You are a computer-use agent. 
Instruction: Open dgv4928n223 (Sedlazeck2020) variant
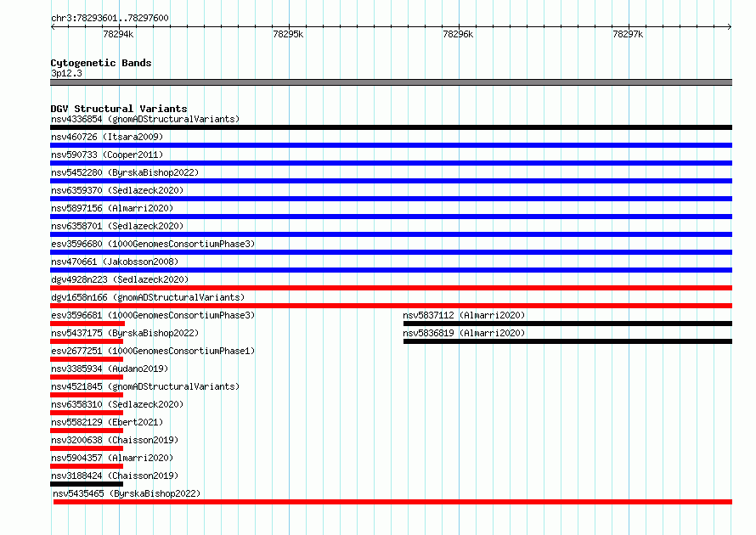tap(120, 279)
